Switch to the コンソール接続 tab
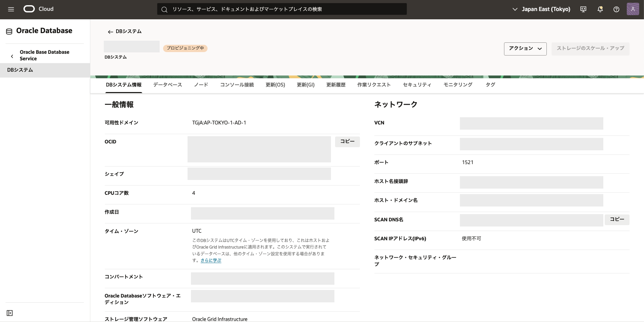 coord(237,85)
